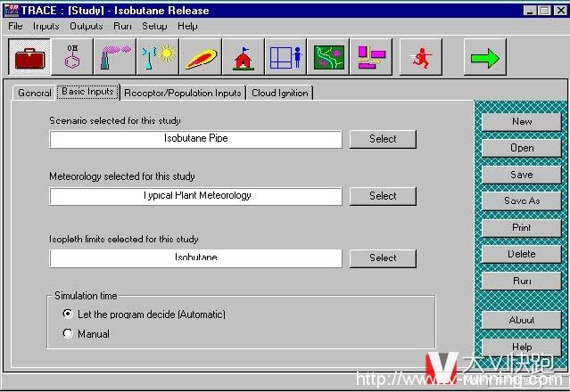
Task: Open the Outputs menu
Action: point(87,26)
